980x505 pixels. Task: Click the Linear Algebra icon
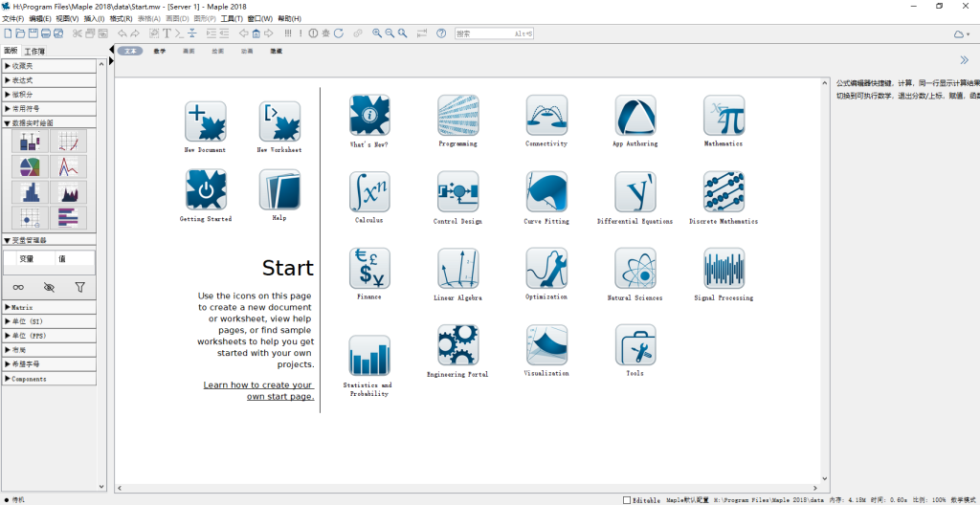pyautogui.click(x=458, y=269)
